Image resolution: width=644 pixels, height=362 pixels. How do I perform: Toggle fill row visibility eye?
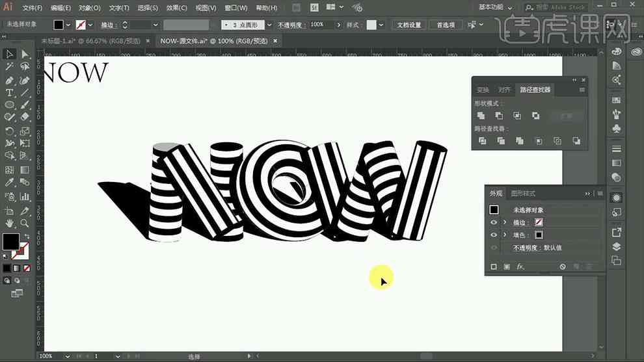[x=494, y=235]
